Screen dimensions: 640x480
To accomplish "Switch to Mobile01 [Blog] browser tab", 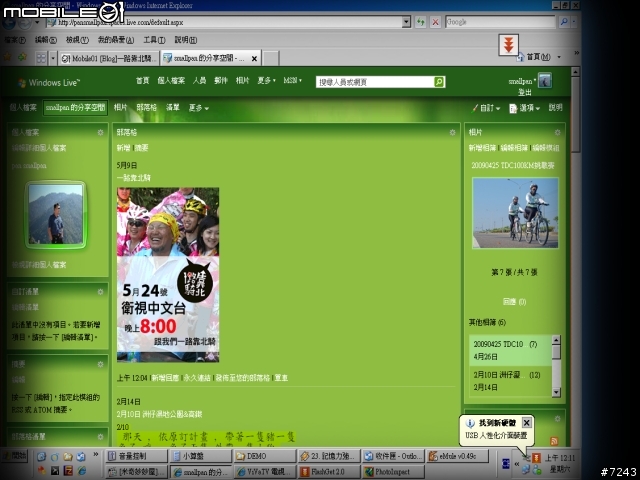I will point(109,59).
